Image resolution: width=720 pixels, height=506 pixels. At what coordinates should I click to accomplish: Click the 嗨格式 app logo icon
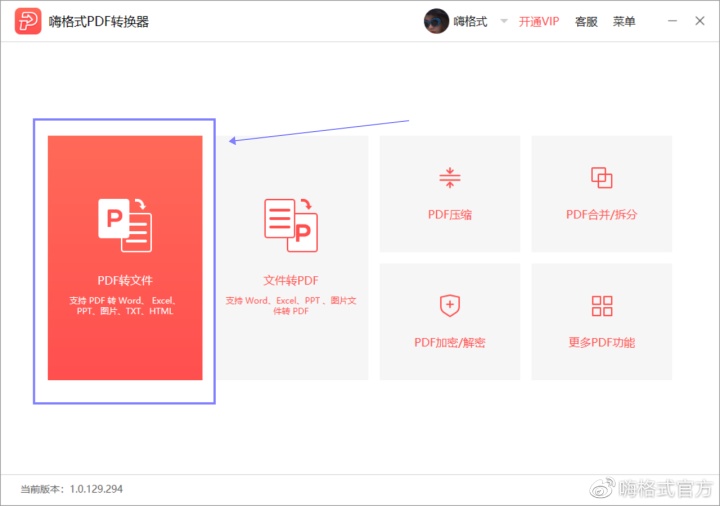(x=28, y=21)
